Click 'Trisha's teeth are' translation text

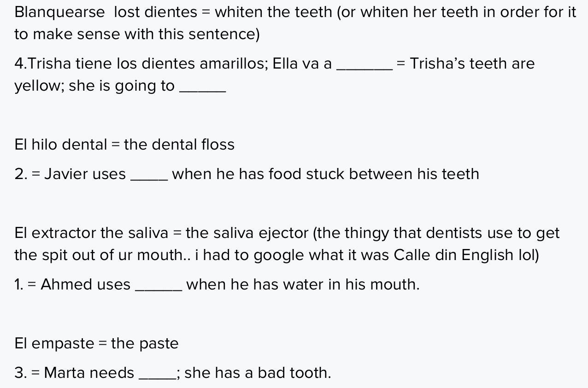click(x=472, y=64)
